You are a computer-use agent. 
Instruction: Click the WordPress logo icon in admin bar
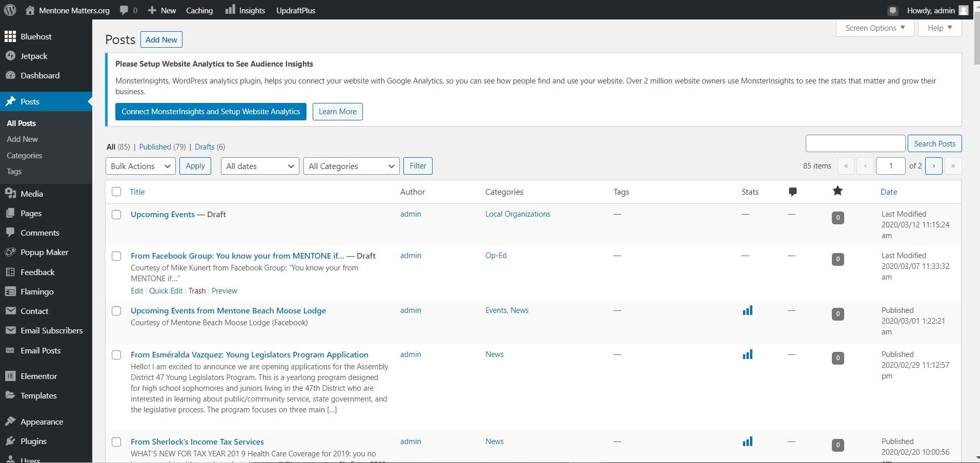coord(10,10)
